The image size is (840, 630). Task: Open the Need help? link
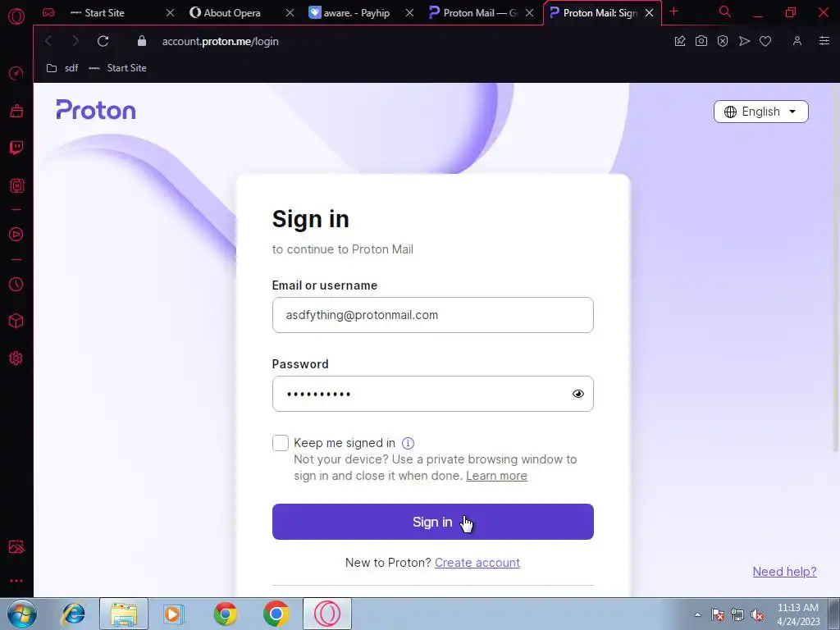pos(784,572)
